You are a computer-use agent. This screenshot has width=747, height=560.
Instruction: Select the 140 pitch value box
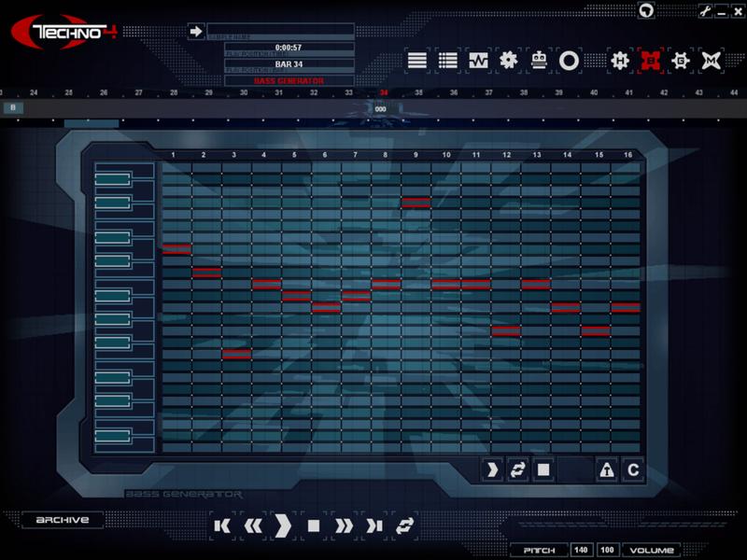[581, 550]
